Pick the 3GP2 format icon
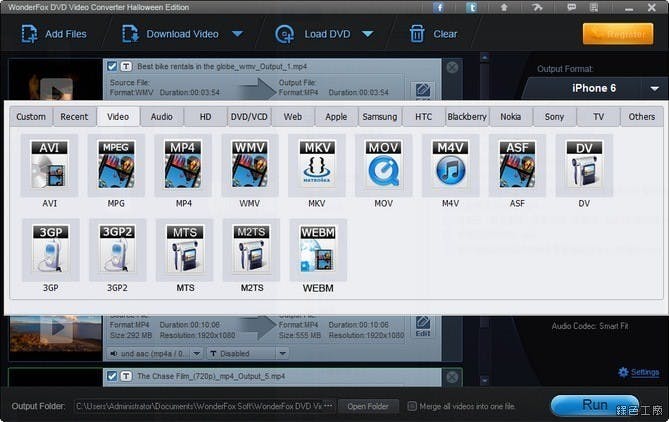 tap(117, 250)
